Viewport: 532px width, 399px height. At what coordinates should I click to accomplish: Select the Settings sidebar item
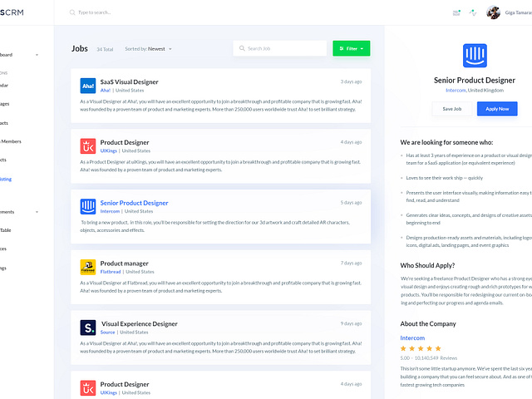click(3, 268)
